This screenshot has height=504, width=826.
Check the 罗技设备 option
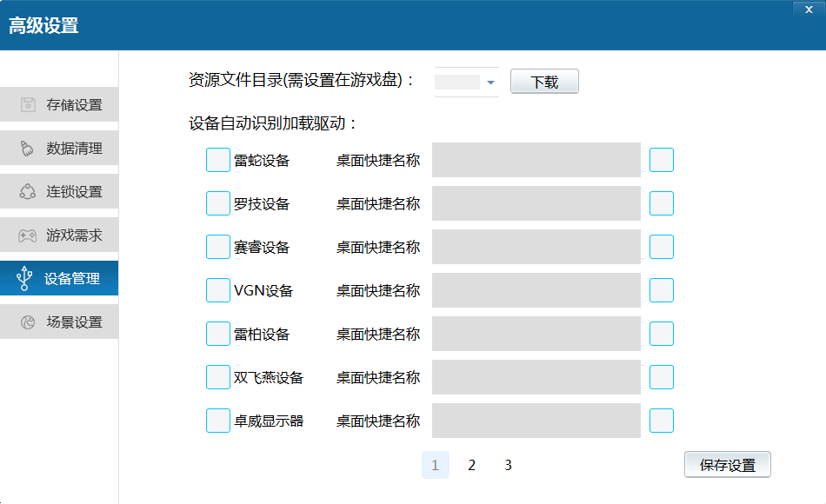pos(217,203)
